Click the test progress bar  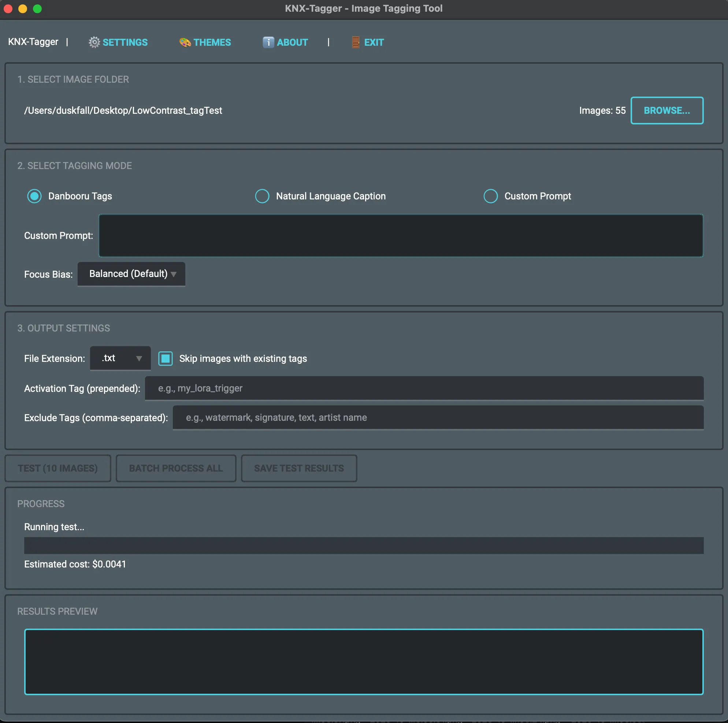tap(364, 545)
